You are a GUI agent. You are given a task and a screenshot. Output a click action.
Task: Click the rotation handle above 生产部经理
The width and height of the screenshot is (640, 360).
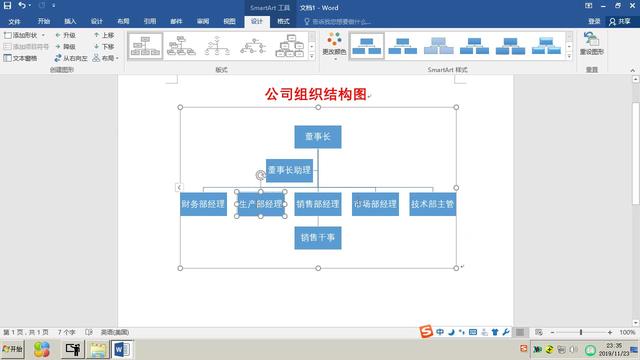pyautogui.click(x=260, y=175)
